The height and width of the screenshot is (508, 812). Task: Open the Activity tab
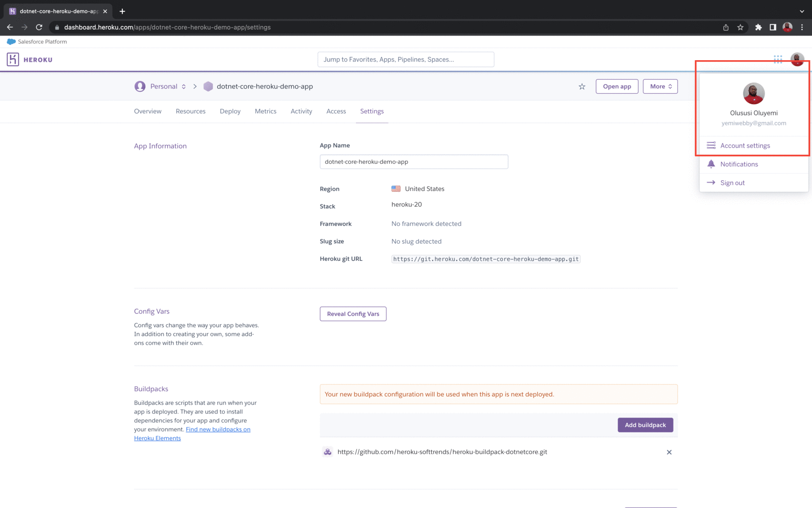click(301, 111)
